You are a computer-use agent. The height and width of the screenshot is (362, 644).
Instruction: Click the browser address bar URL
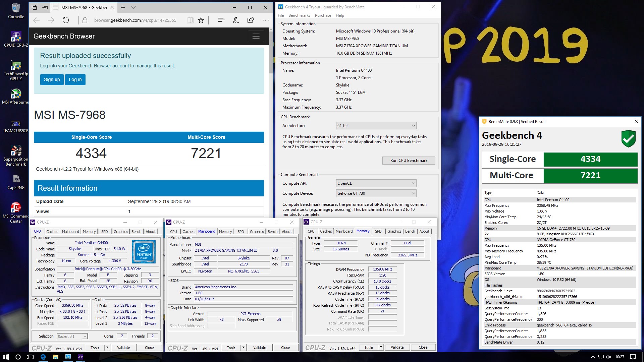(x=135, y=20)
